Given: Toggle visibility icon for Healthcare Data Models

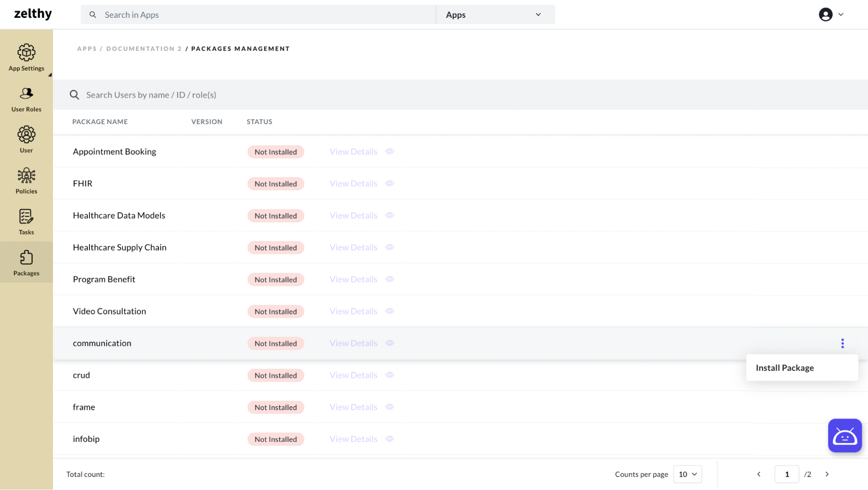Looking at the screenshot, I should point(389,215).
